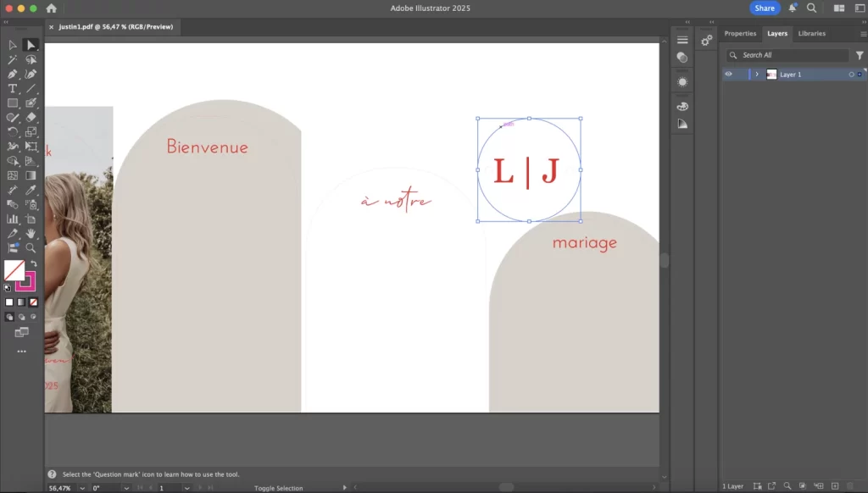Switch to the Properties tab
Image resolution: width=868 pixels, height=493 pixels.
pyautogui.click(x=740, y=34)
